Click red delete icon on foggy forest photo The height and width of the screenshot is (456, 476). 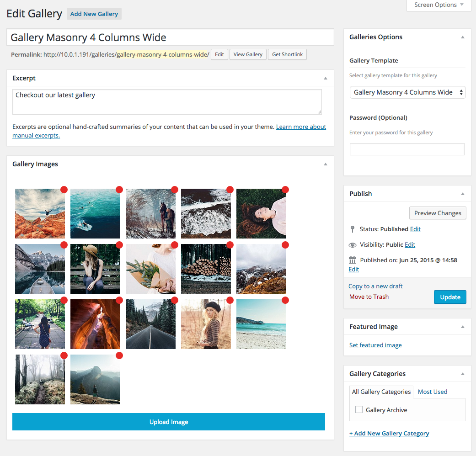(64, 355)
